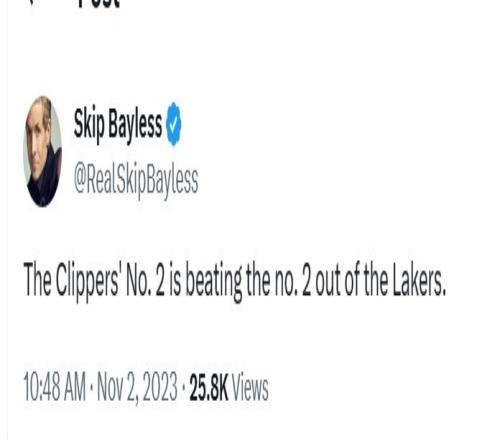This screenshot has width=500, height=440.
Task: Click the cropped Post header title
Action: click(98, 3)
